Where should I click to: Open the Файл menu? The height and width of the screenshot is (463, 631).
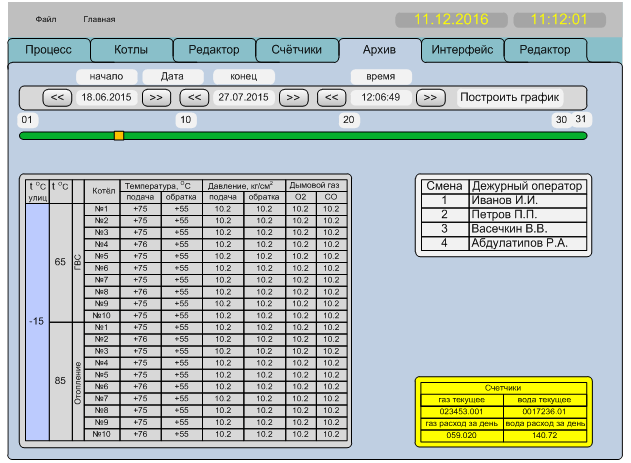point(46,19)
